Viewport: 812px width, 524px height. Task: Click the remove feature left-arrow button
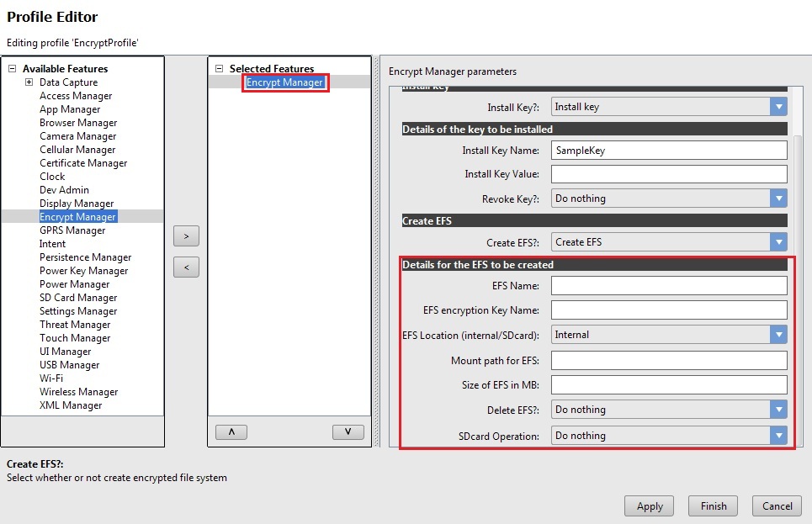click(186, 267)
